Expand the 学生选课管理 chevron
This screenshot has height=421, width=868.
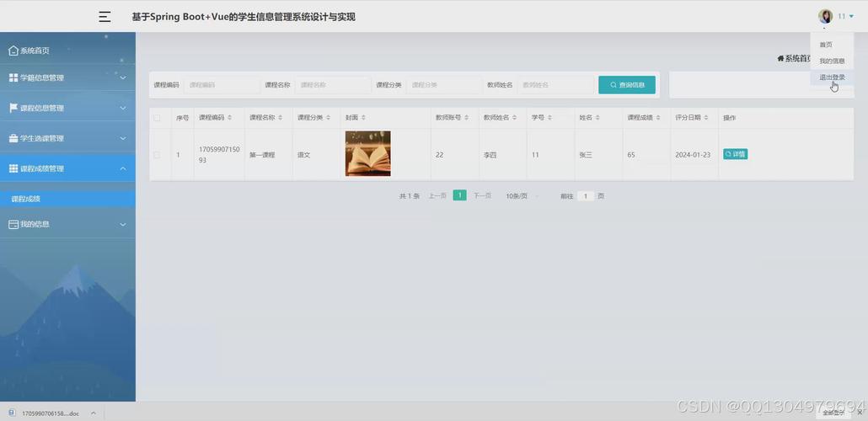(123, 139)
